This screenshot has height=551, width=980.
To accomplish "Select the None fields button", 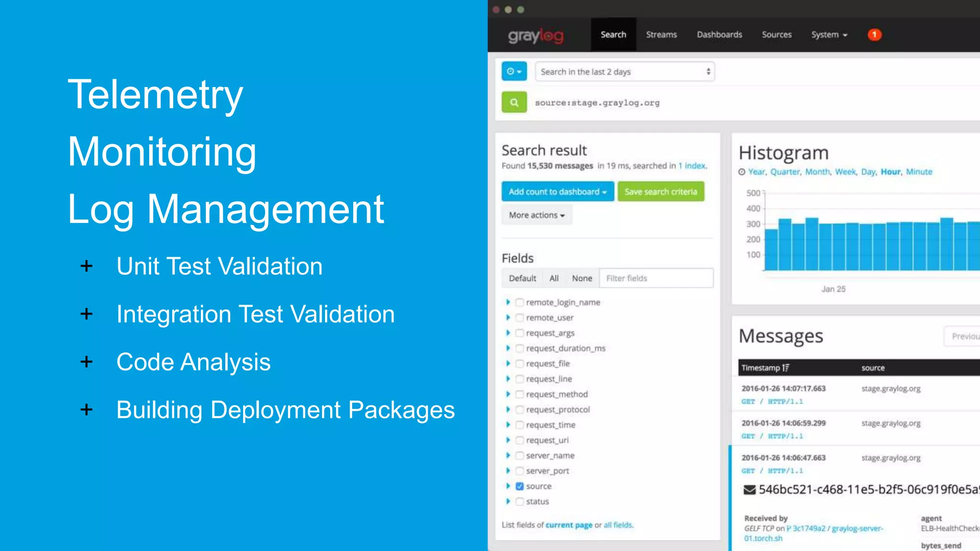I will (582, 278).
